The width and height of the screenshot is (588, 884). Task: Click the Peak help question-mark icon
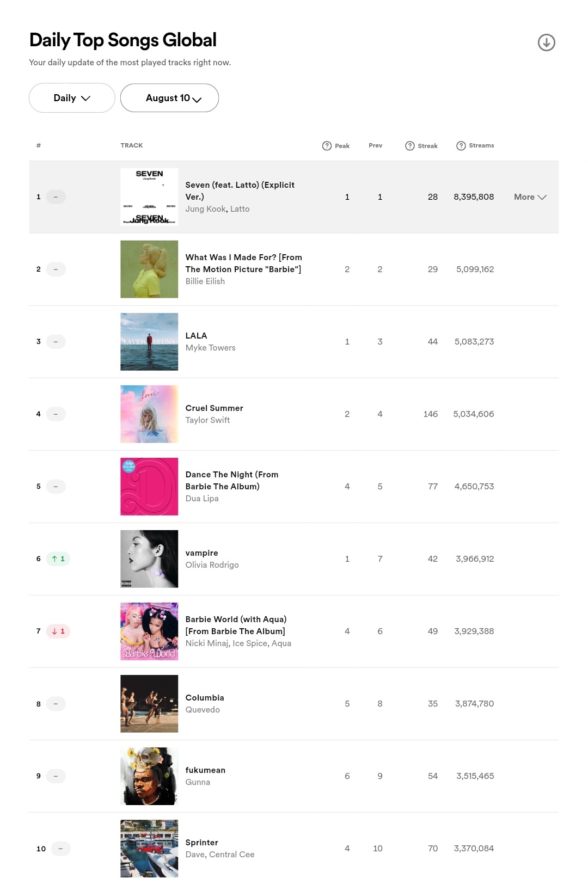point(327,146)
